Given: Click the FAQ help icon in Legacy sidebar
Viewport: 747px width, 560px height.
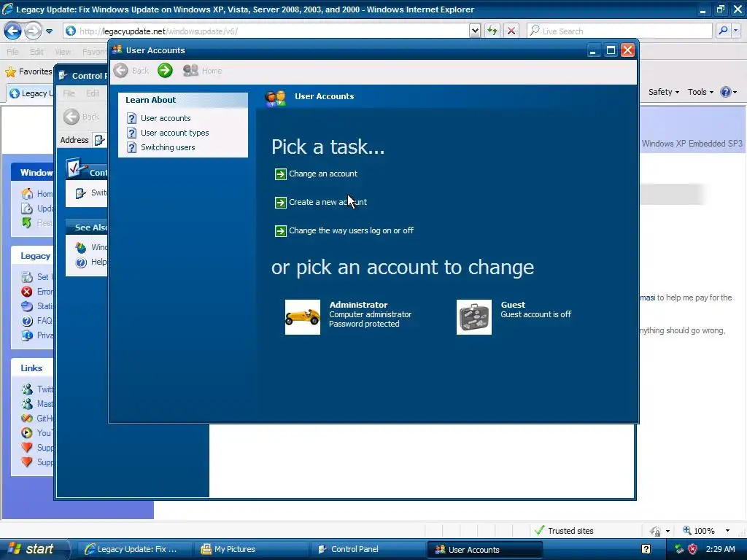Looking at the screenshot, I should click(27, 321).
